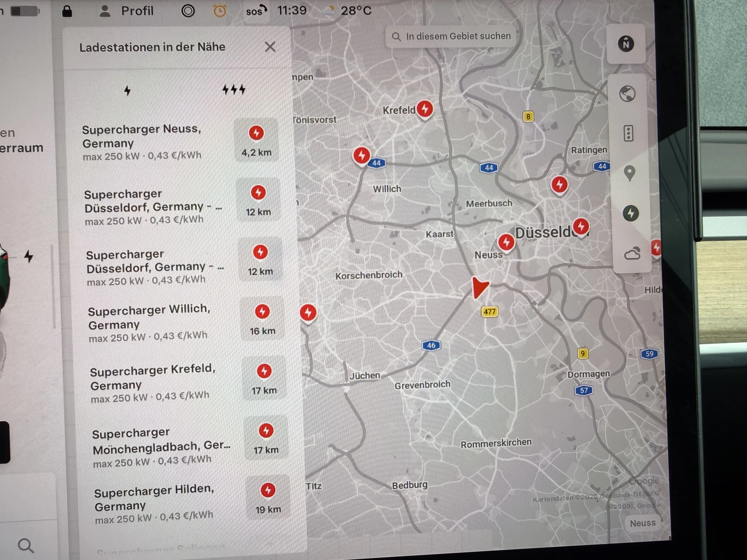The image size is (747, 560).
Task: Tap the 17 km Mönchengladbach navigation button
Action: [266, 438]
